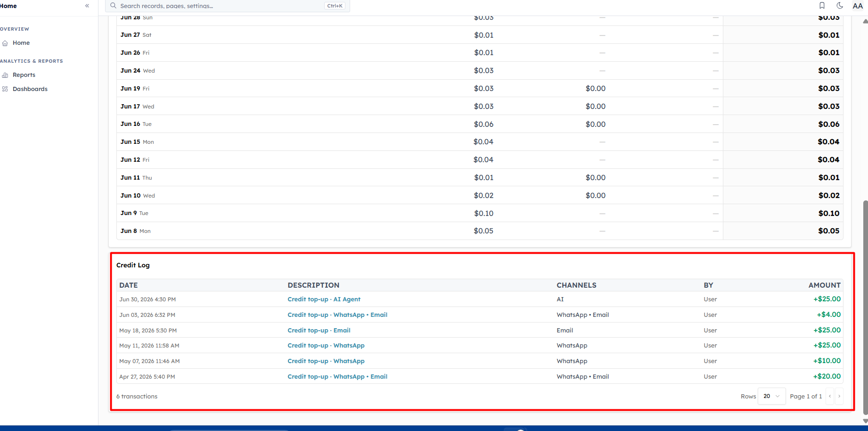
Task: Select the Jun 27 Sat row
Action: (480, 35)
